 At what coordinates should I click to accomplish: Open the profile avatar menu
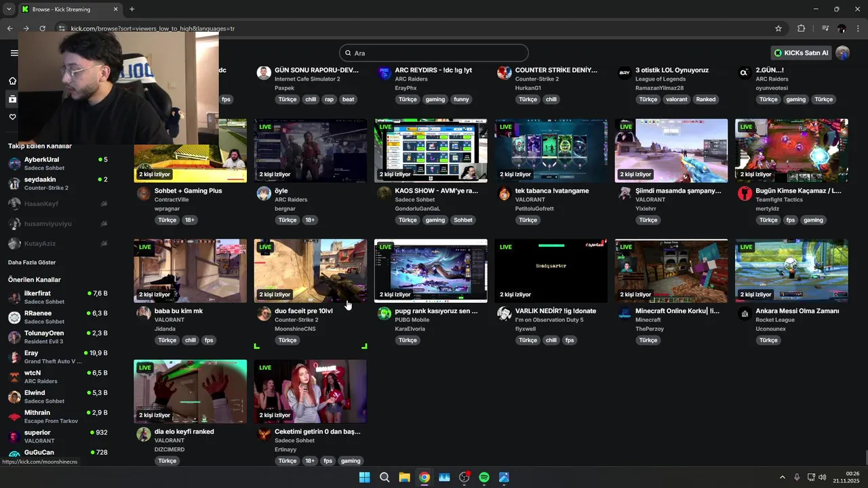point(842,53)
